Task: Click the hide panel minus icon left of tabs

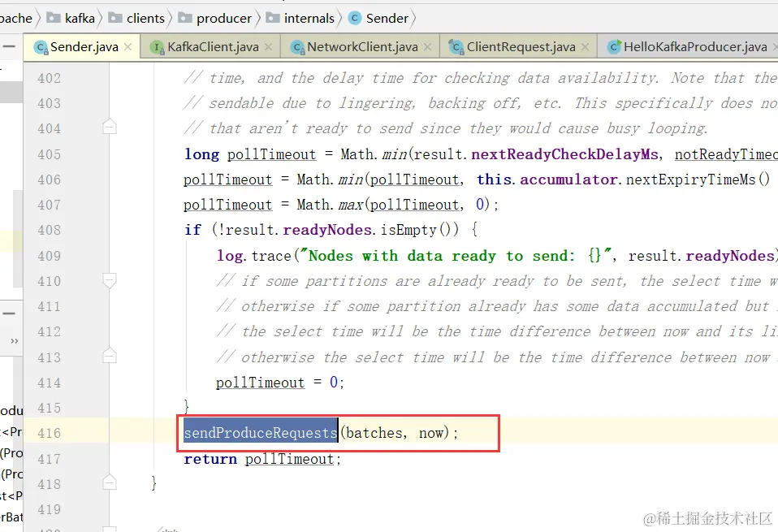Action: 9,46
